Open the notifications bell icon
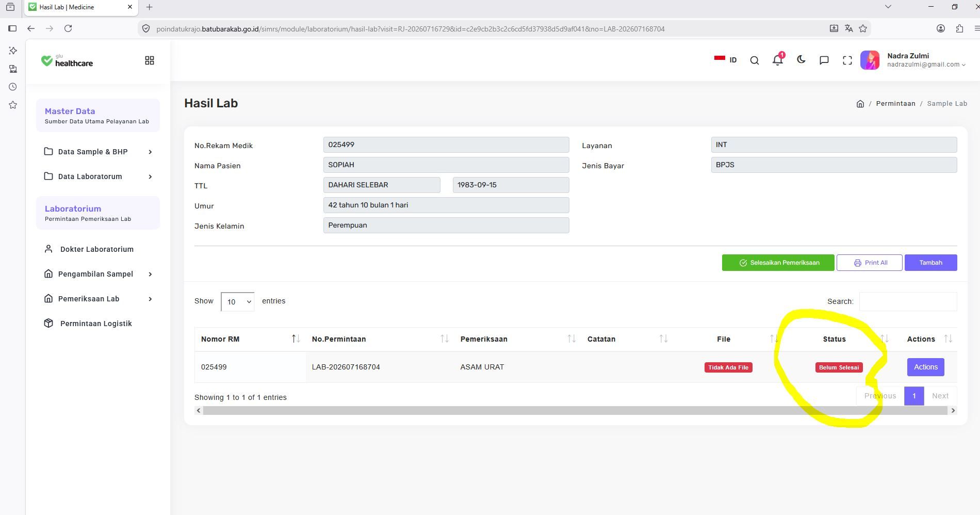This screenshot has height=515, width=980. pos(777,60)
